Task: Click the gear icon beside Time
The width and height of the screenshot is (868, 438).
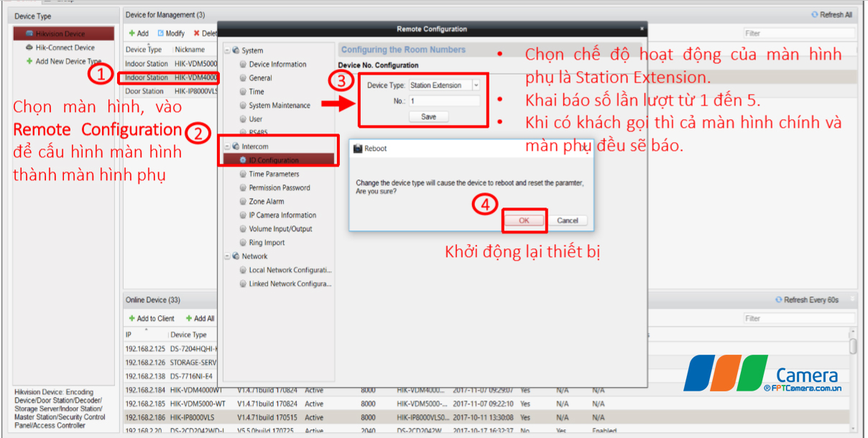Action: (243, 92)
